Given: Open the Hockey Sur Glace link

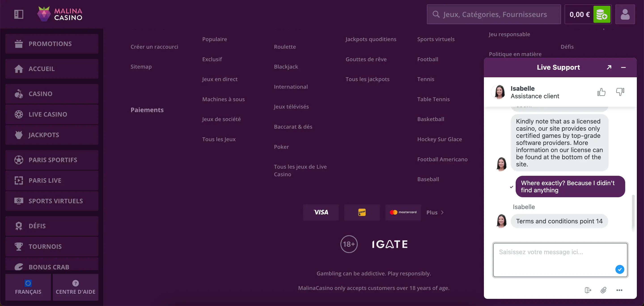Looking at the screenshot, I should (439, 139).
